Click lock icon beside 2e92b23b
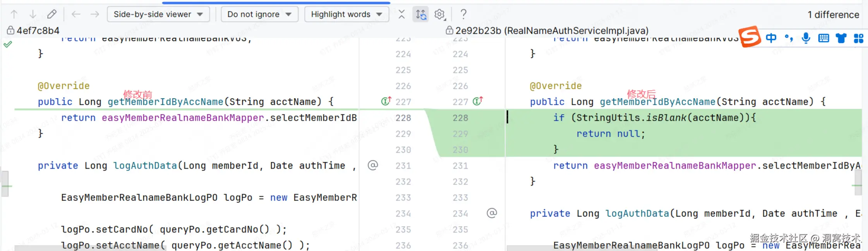This screenshot has width=868, height=251. 449,30
